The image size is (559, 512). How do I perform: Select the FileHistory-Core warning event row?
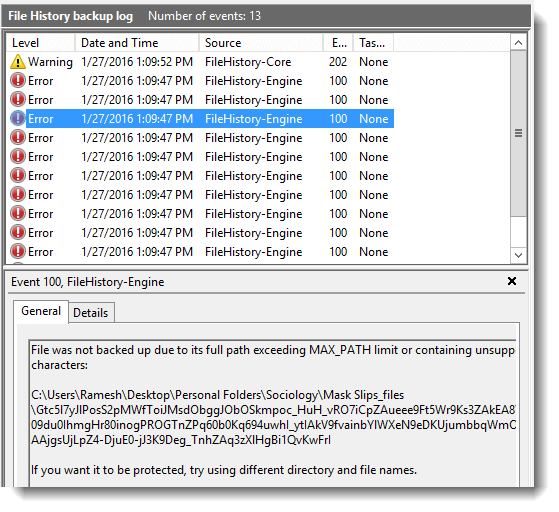pos(200,62)
